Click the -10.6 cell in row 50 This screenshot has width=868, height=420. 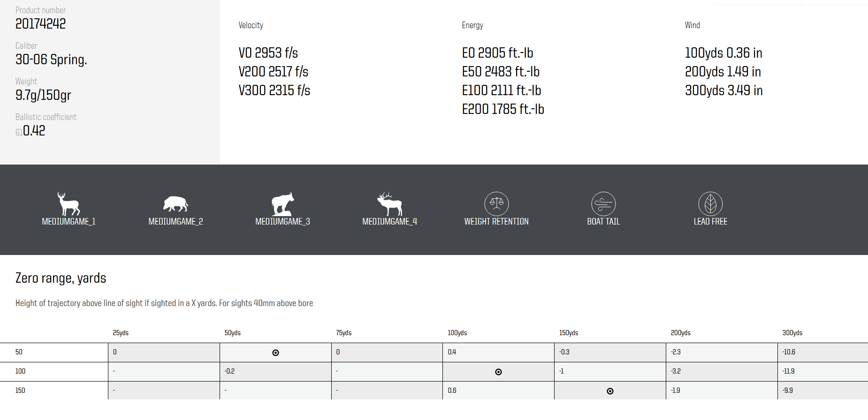(x=789, y=352)
